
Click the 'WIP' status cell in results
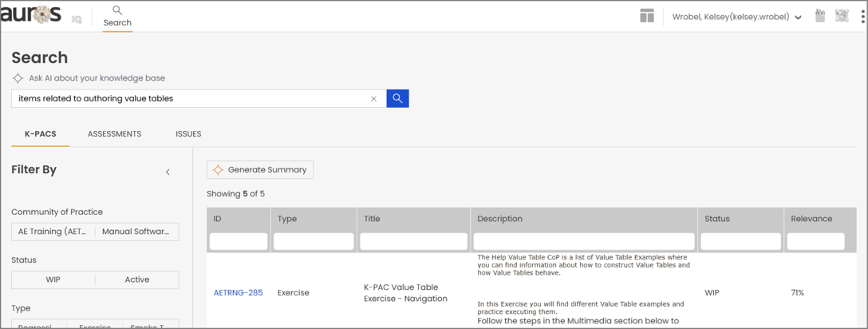[x=712, y=292]
